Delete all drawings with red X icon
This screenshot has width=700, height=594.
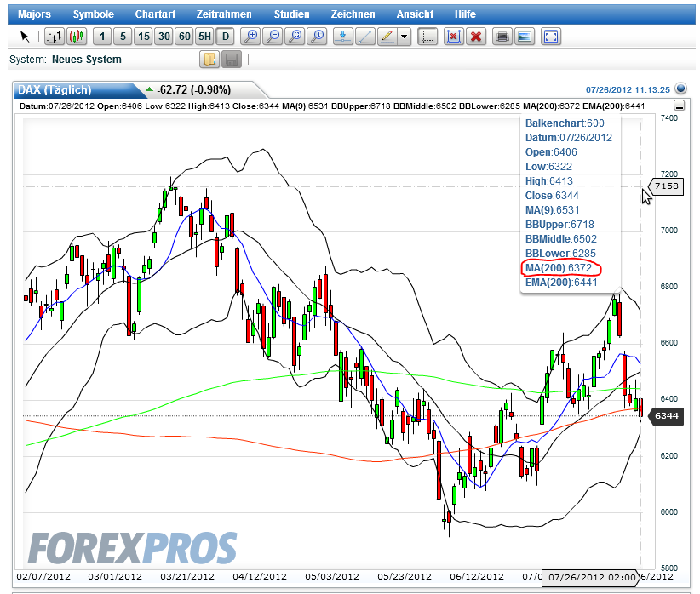pyautogui.click(x=476, y=37)
